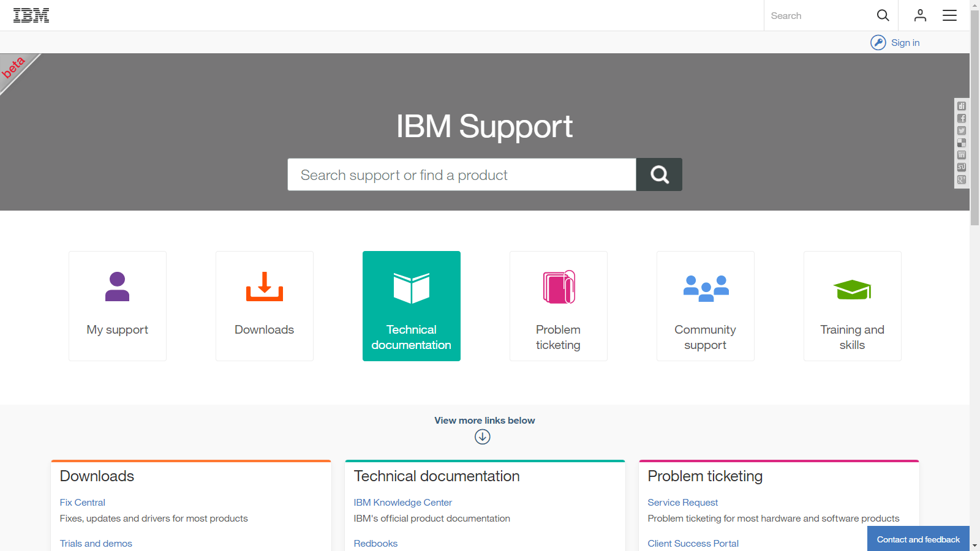Click the orange download arrow icon
This screenshot has width=980, height=551.
point(265,287)
